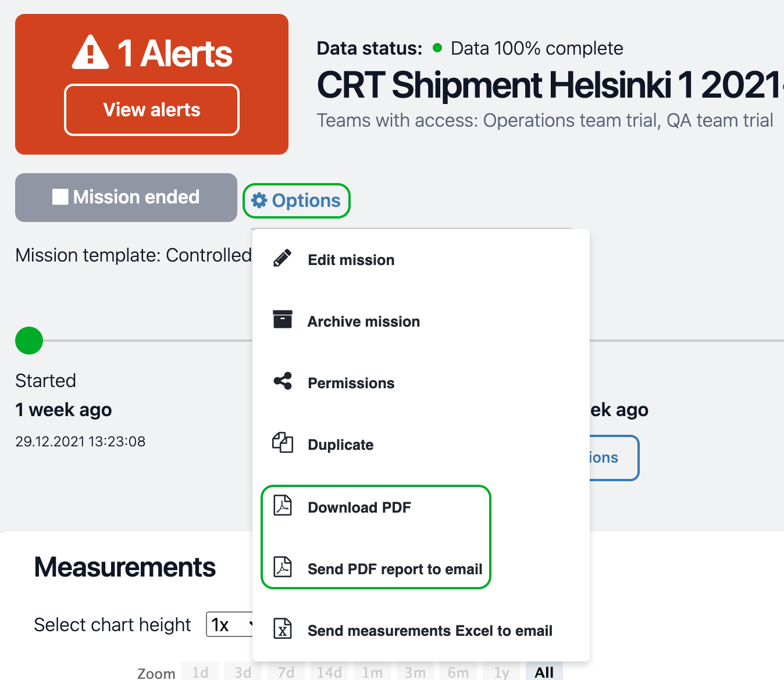784x680 pixels.
Task: Set zoom range to 3d
Action: coord(243,672)
